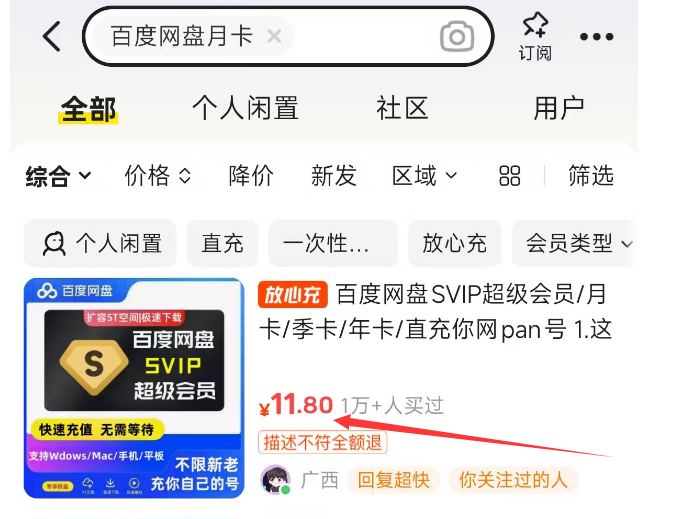The height and width of the screenshot is (519, 697).
Task: Open camera image search icon
Action: pyautogui.click(x=457, y=36)
